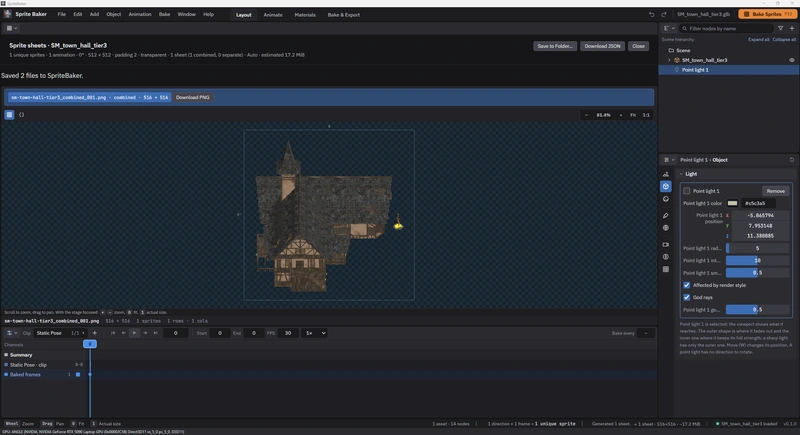This screenshot has height=435, width=800.
Task: Click the Sprite Baker app logo icon
Action: tap(8, 14)
